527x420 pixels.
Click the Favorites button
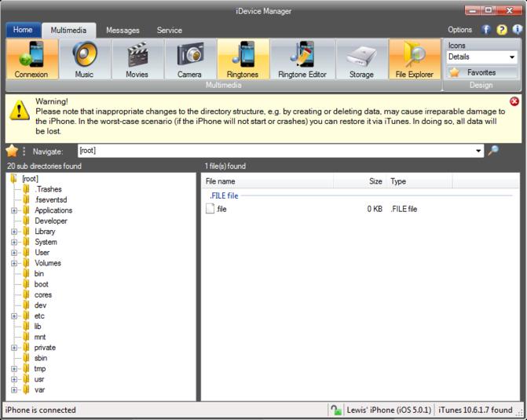pyautogui.click(x=481, y=72)
